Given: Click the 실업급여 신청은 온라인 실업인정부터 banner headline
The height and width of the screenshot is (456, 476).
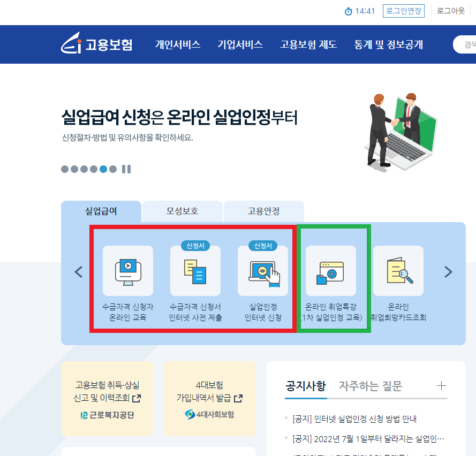Looking at the screenshot, I should pos(179,117).
